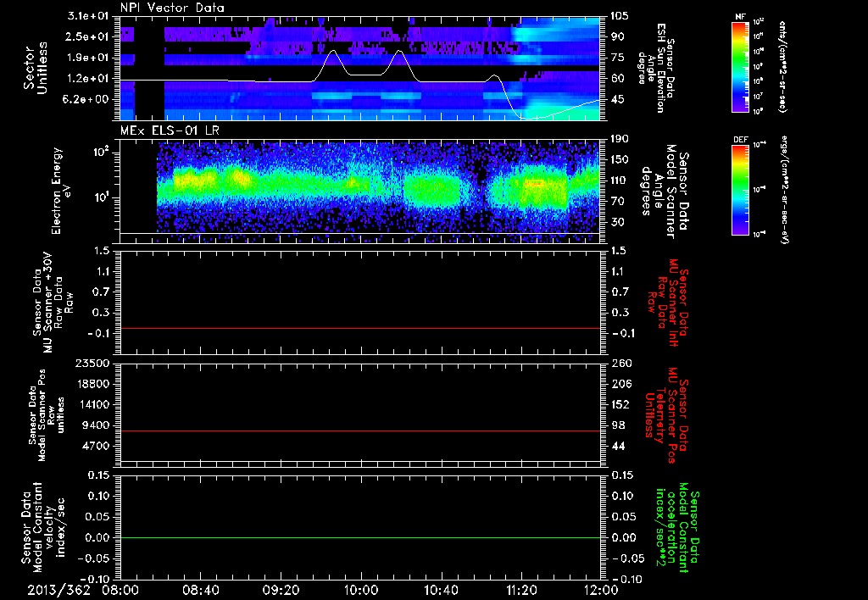
Task: Click the "18800" scanner position tick label
Action: pyautogui.click(x=93, y=384)
